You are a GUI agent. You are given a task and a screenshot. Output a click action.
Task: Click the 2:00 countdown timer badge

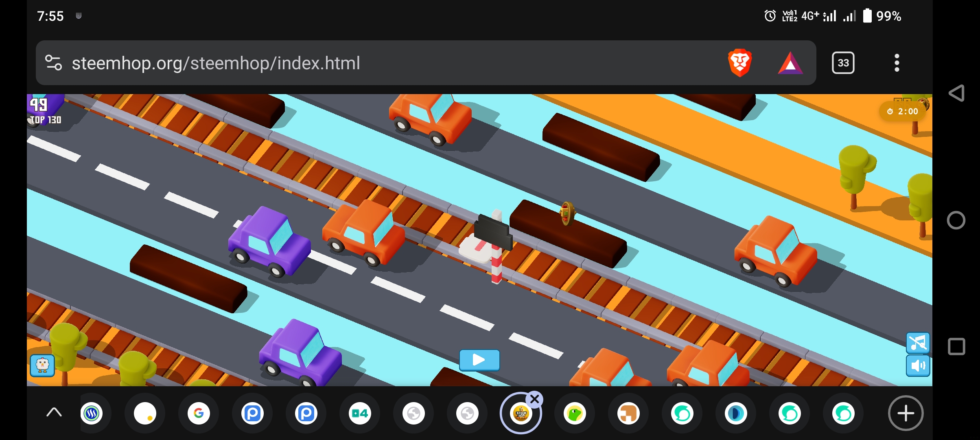click(903, 111)
